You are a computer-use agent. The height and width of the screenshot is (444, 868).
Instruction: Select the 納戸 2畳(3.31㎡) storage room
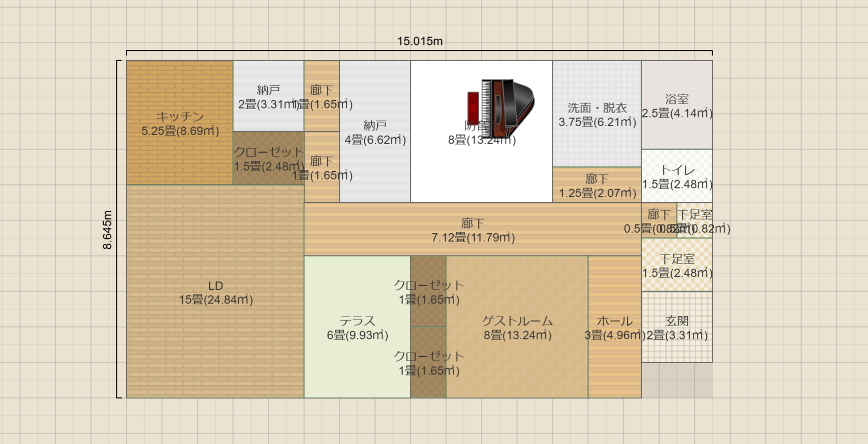point(268,96)
